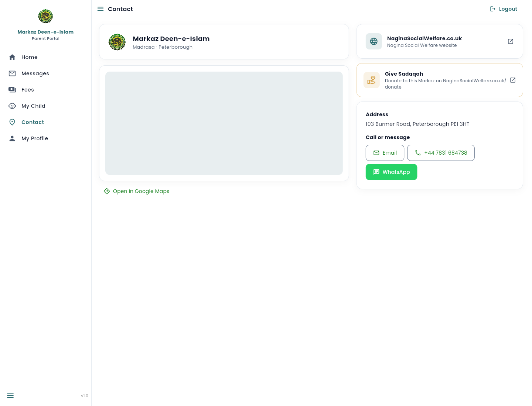532x406 pixels.
Task: Open the NaginaSocialWelfare.co.uk external link icon
Action: 511,41
